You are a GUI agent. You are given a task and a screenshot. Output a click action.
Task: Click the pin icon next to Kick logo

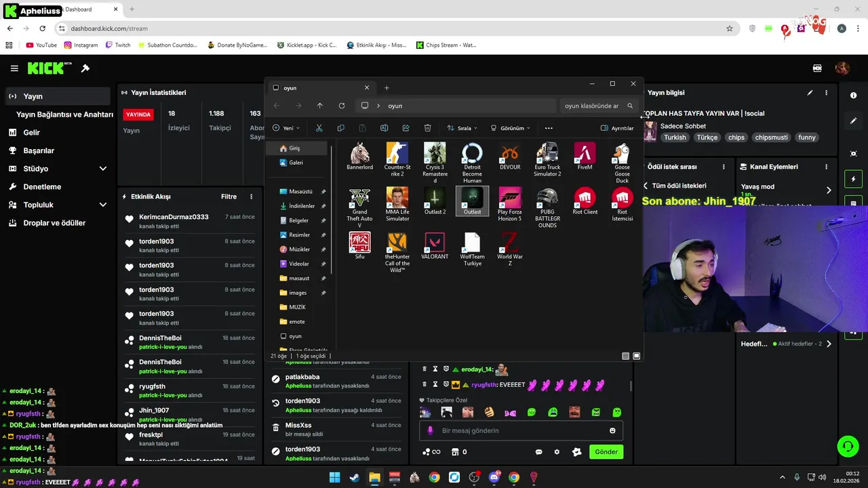coord(85,68)
